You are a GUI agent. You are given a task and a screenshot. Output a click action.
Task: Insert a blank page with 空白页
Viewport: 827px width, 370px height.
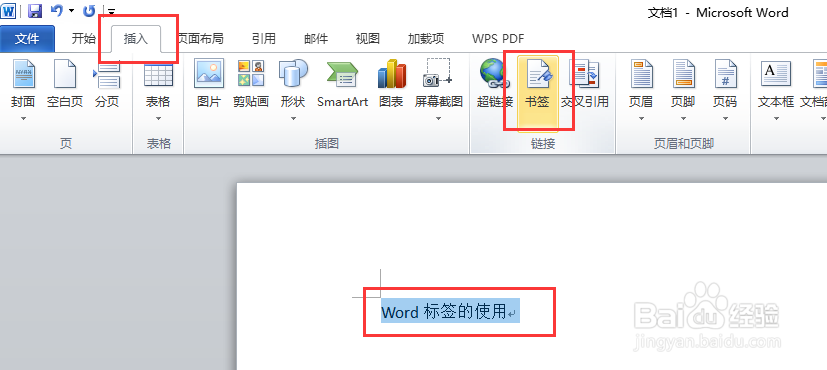point(65,83)
